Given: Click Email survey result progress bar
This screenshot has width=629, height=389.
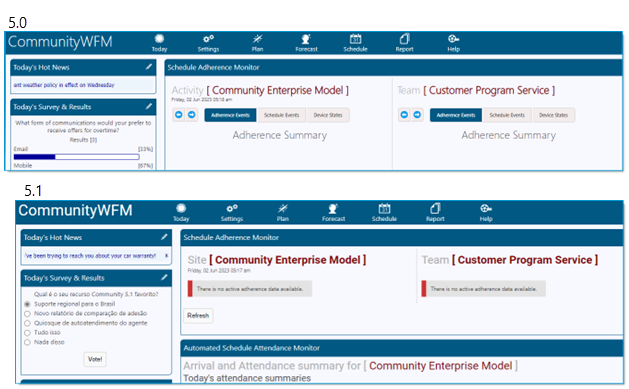Looking at the screenshot, I should 77,157.
